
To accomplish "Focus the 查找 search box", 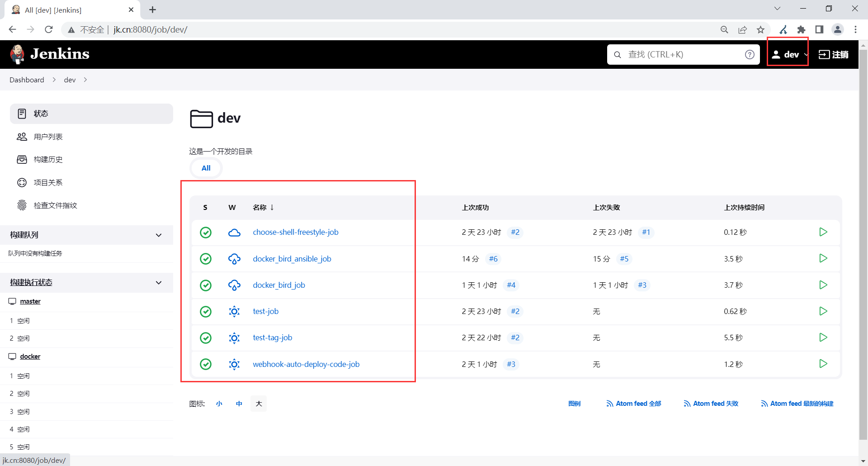I will [x=683, y=55].
